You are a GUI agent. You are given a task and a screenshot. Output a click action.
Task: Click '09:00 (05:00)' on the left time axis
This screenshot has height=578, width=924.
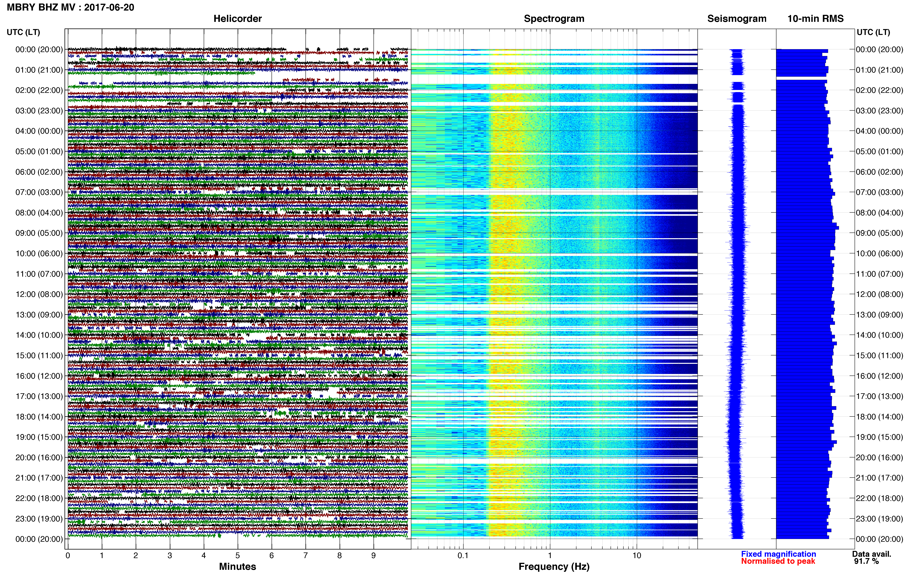(x=39, y=233)
